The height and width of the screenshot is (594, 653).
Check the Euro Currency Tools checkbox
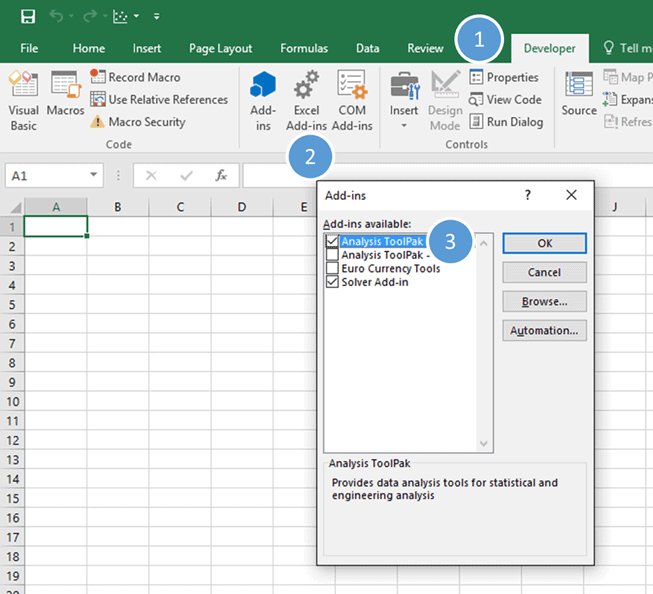(332, 269)
